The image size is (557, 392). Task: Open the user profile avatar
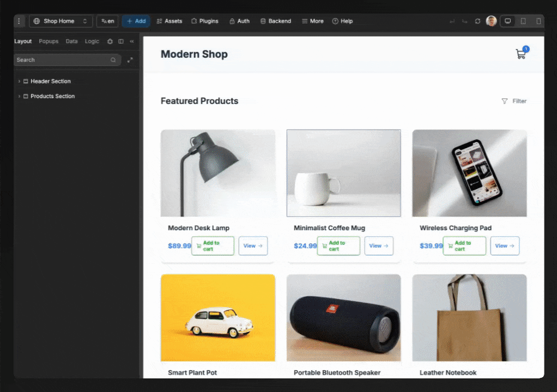pos(491,21)
